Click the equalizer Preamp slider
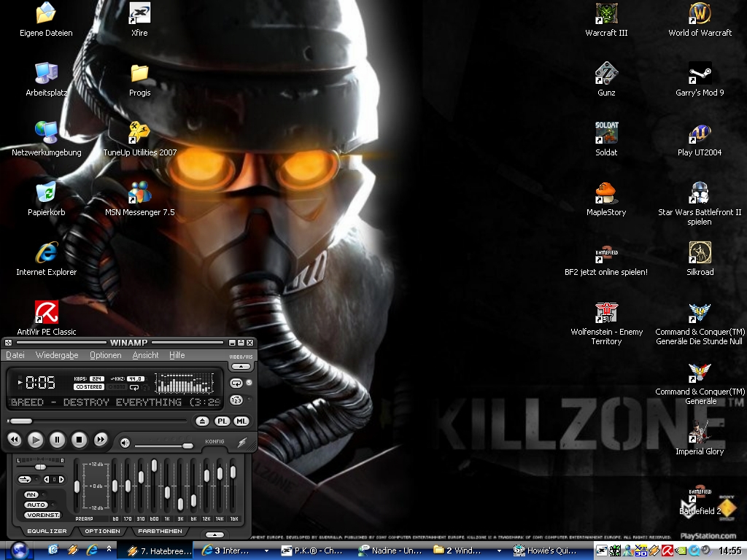This screenshot has height=560, width=747. coord(77,486)
